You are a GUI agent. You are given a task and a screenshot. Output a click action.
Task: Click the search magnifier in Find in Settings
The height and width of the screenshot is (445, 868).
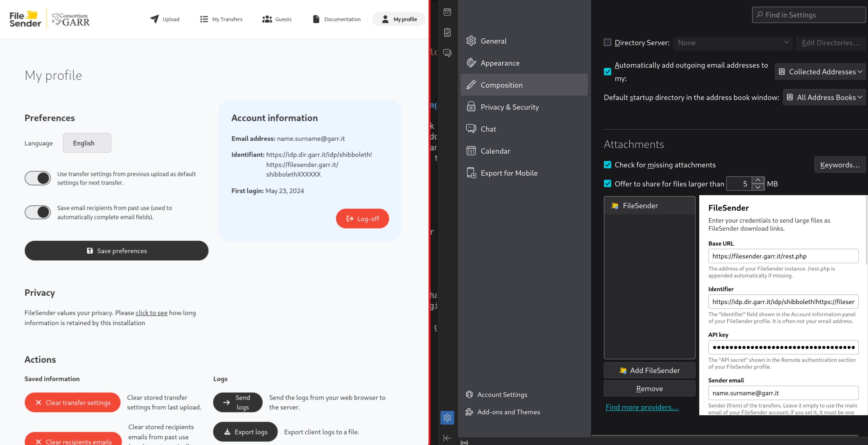[x=759, y=15]
